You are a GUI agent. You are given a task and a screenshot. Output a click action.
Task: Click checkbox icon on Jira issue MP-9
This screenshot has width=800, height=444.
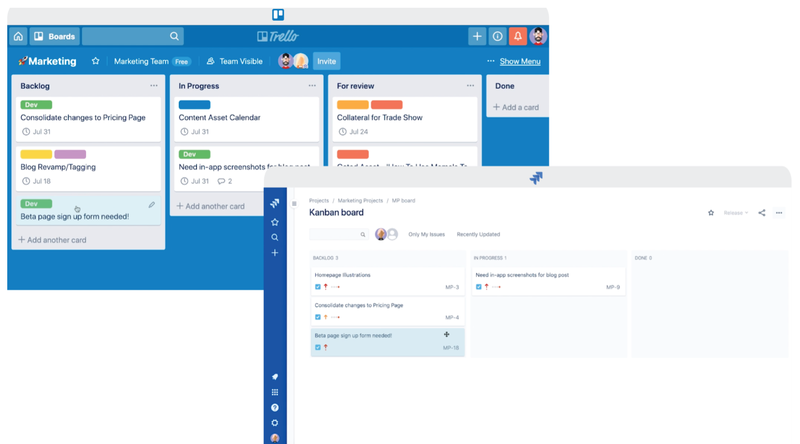click(479, 287)
